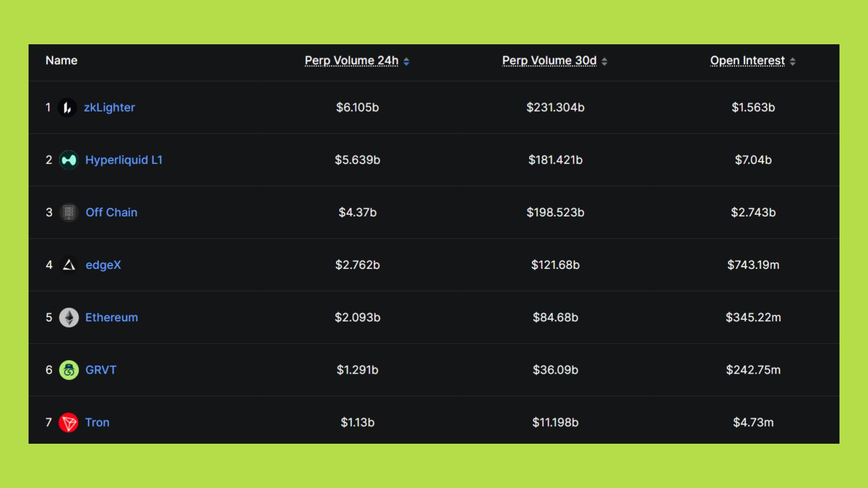The image size is (868, 488).
Task: Sort by Perp Volume 24h arrows
Action: [406, 61]
